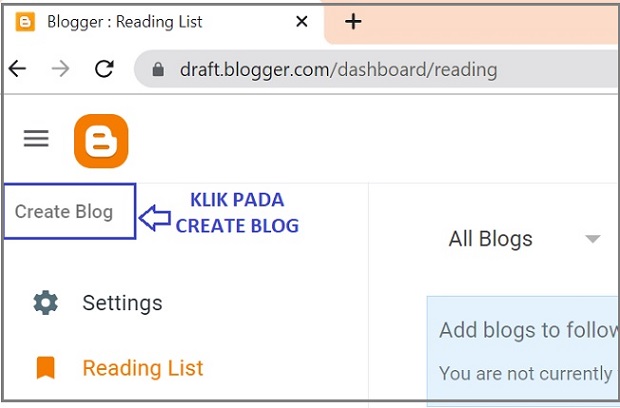Click the Settings gear icon
The height and width of the screenshot is (408, 620).
pyautogui.click(x=45, y=302)
